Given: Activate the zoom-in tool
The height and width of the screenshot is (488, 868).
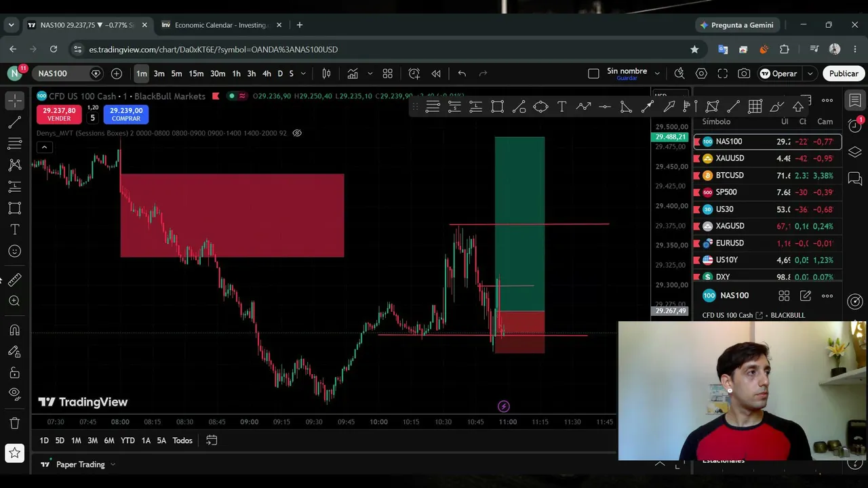Looking at the screenshot, I should tap(14, 301).
